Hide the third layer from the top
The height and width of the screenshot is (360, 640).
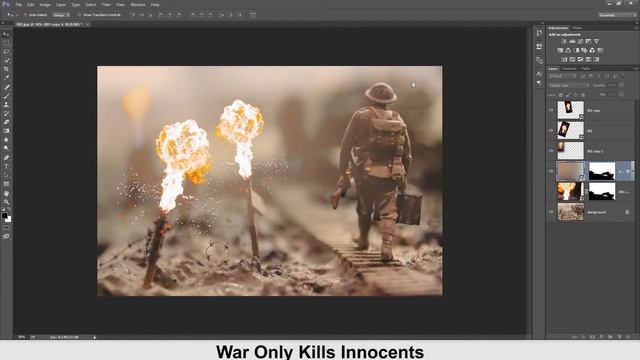[x=551, y=151]
